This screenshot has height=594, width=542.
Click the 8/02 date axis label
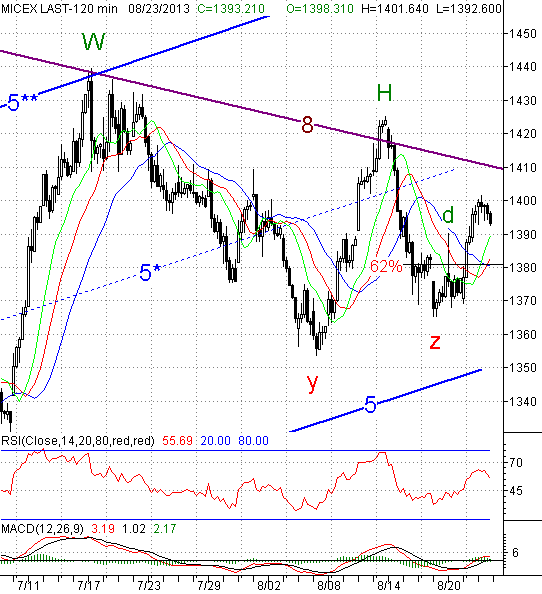[269, 586]
